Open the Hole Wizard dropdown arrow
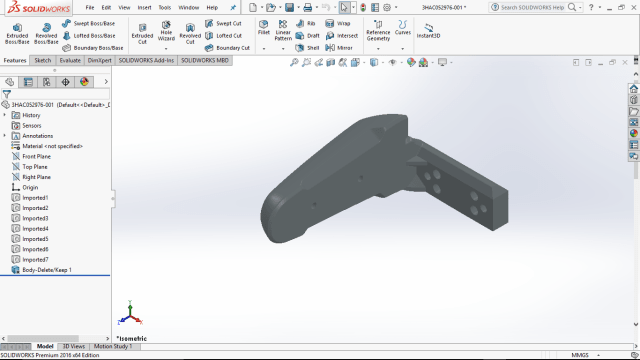The image size is (640, 360). pyautogui.click(x=166, y=49)
